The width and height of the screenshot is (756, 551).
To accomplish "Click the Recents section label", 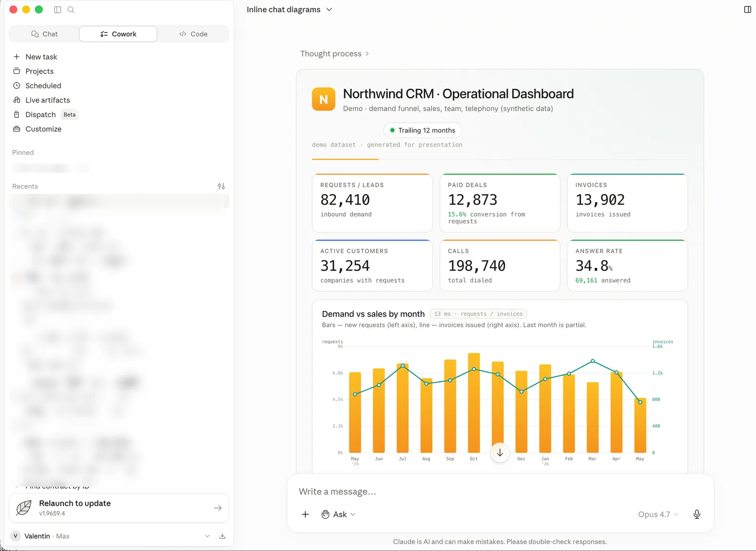I will tap(25, 187).
